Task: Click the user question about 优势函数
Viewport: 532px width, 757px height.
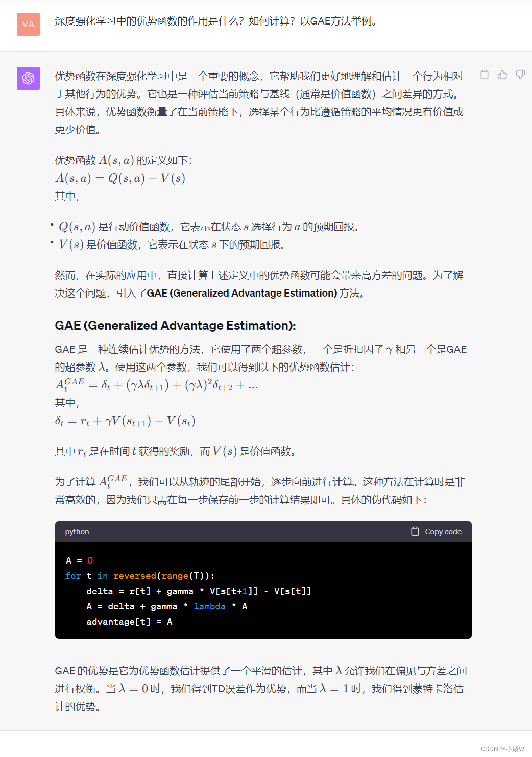Action: coord(215,21)
